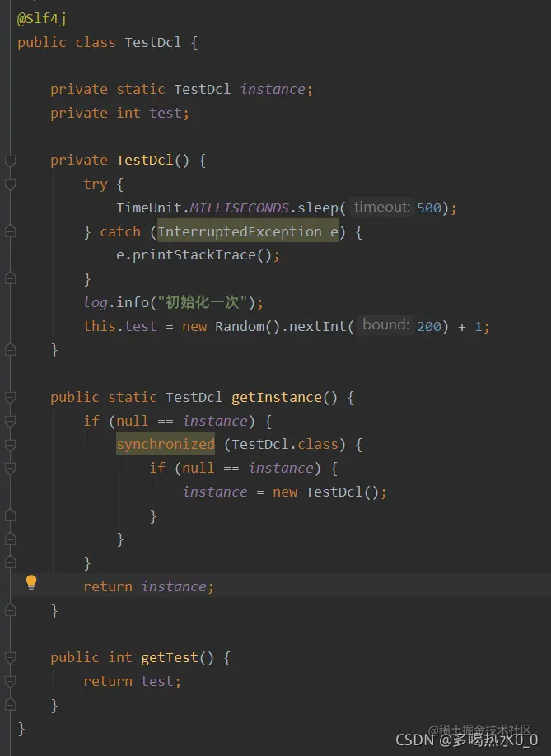
Task: Click the TestDcl name in the class declaration
Action: [153, 42]
